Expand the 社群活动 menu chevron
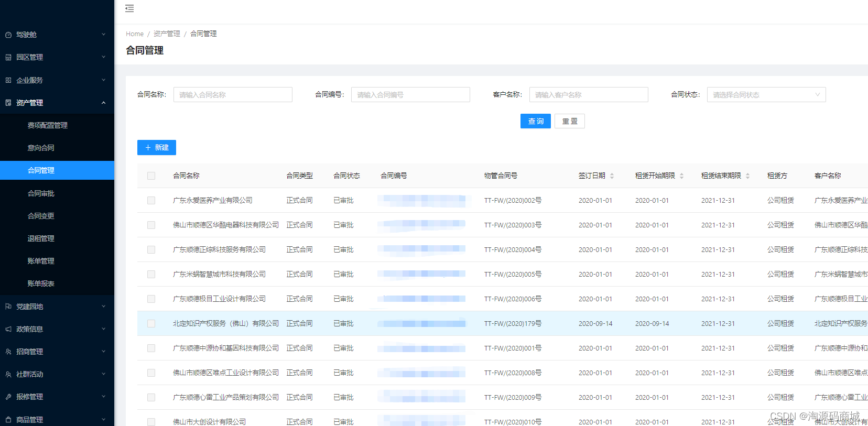Screen dimensions: 868x426 tap(103, 374)
